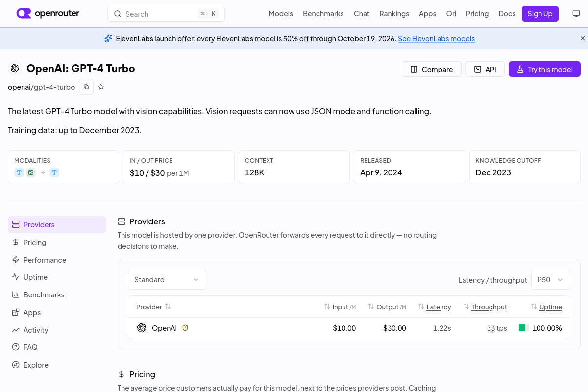Click the uptime bars for OpenAI
588x392 pixels.
[523, 328]
